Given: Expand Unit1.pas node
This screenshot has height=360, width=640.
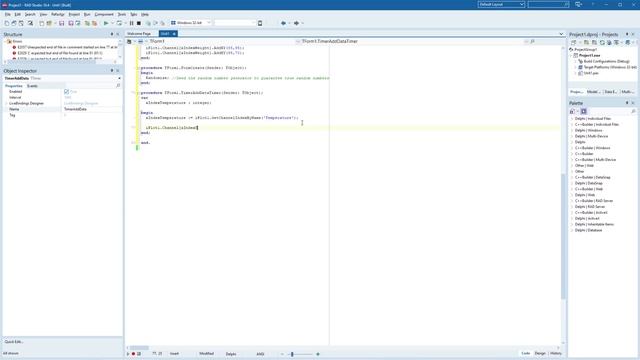Looking at the screenshot, I should pos(576,73).
